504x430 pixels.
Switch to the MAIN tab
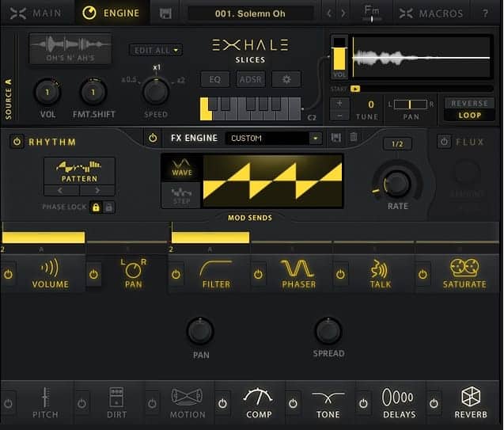36,13
